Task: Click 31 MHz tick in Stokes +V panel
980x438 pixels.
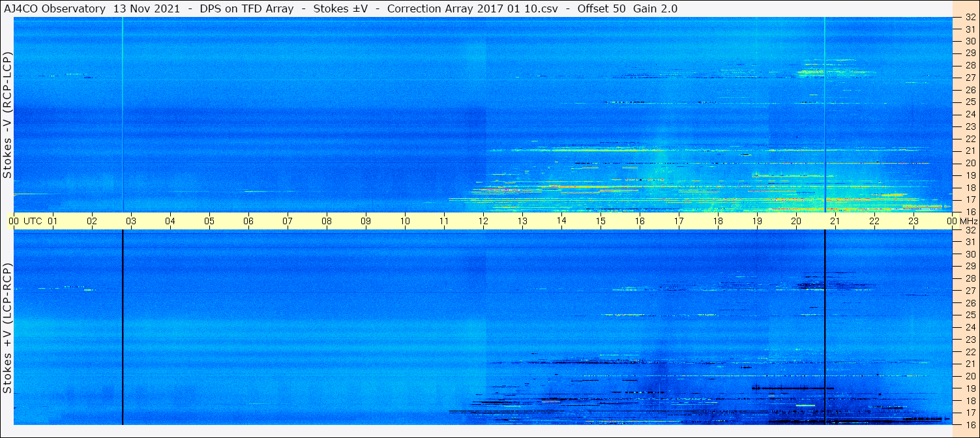Action: click(970, 242)
